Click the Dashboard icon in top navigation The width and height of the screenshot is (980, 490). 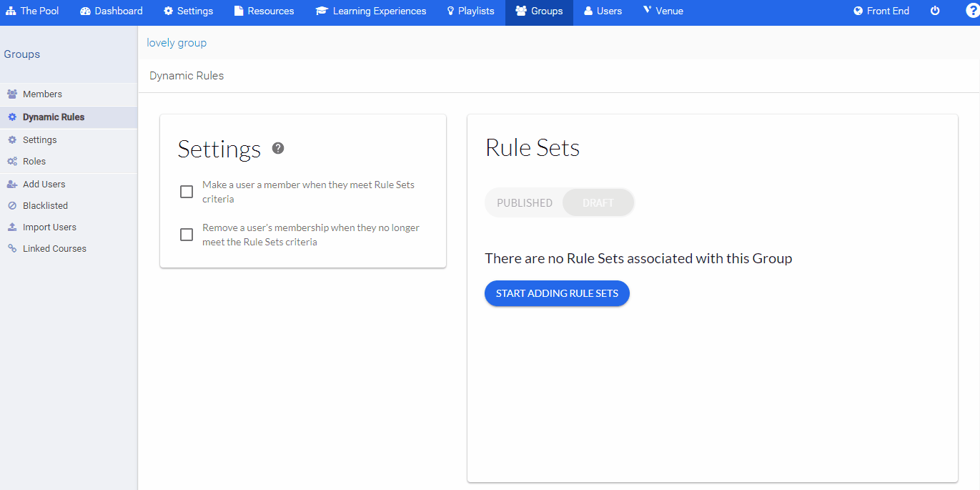tap(85, 11)
